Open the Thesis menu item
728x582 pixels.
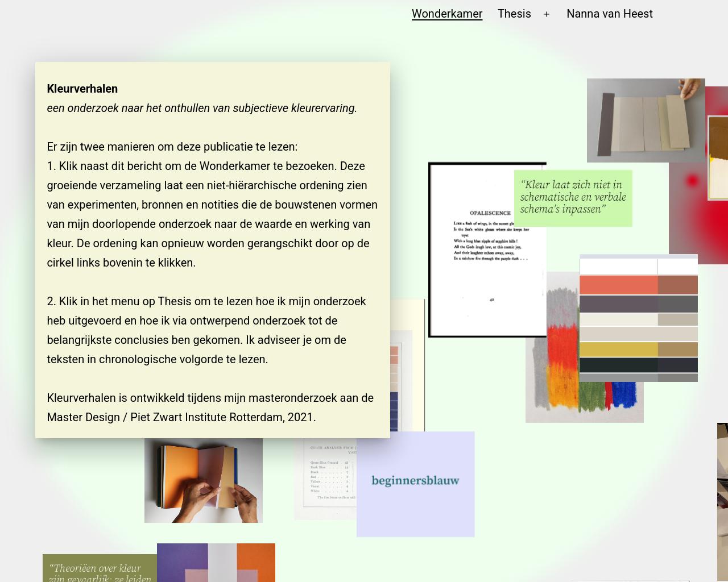tap(514, 14)
